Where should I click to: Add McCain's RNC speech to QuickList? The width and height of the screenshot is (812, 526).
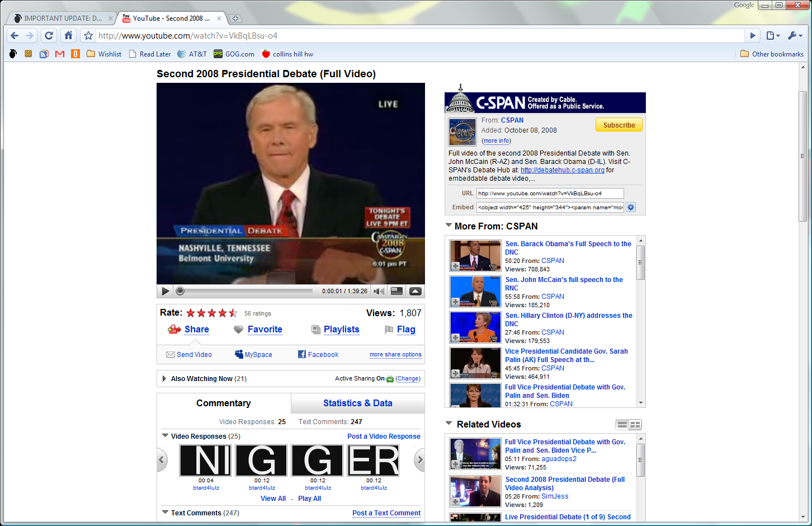click(455, 302)
